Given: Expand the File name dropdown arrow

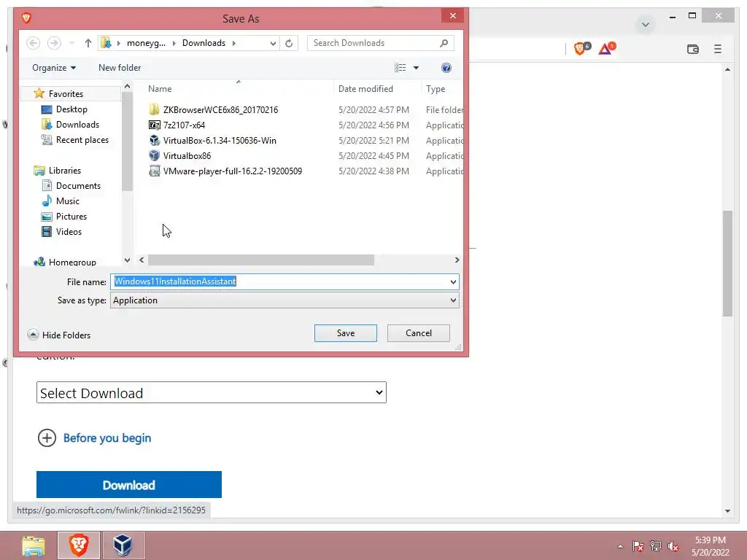Looking at the screenshot, I should click(453, 282).
